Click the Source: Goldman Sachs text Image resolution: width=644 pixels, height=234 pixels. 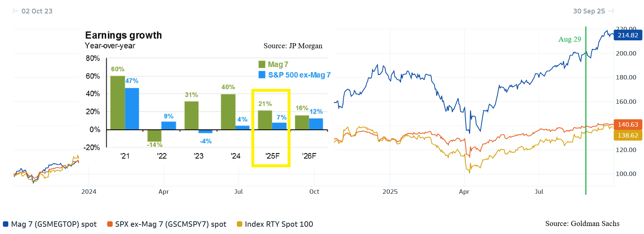click(582, 223)
